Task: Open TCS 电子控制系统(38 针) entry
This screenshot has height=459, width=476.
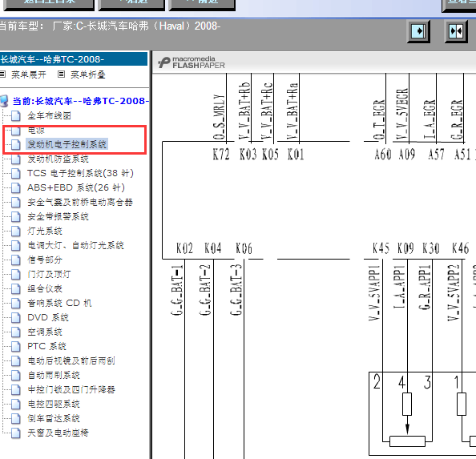Action: click(x=80, y=173)
